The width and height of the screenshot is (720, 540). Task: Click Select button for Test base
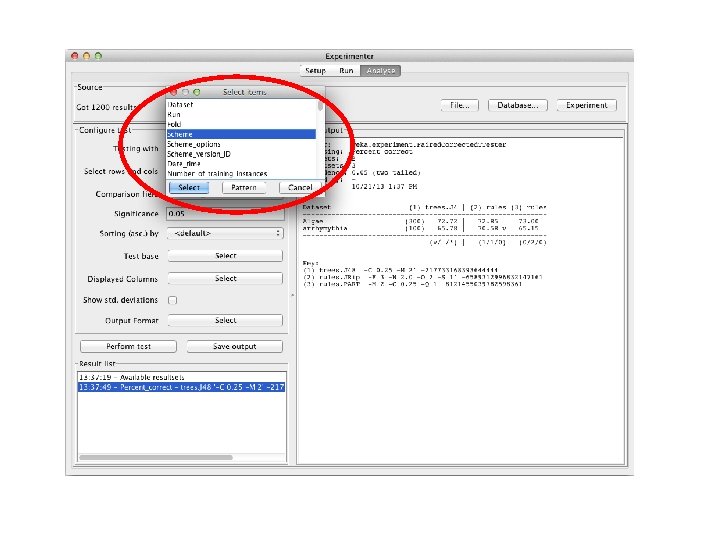(x=225, y=256)
